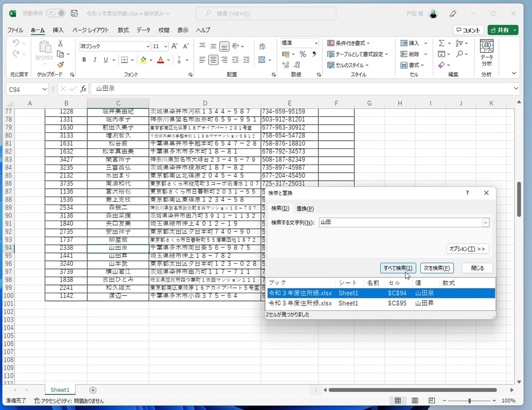The width and height of the screenshot is (532, 410).
Task: Open the Data Analysis (データ分析) tool
Action: [x=486, y=53]
